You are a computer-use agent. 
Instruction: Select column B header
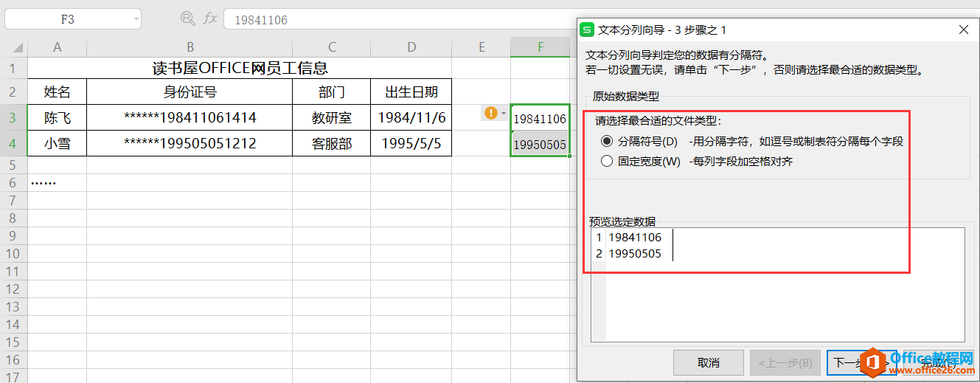click(190, 47)
